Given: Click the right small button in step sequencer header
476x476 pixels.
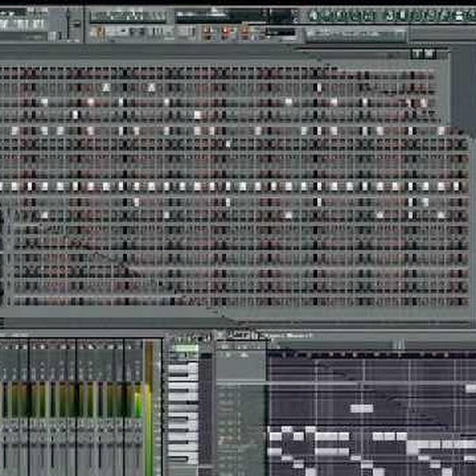Looking at the screenshot, I should pos(430,54).
